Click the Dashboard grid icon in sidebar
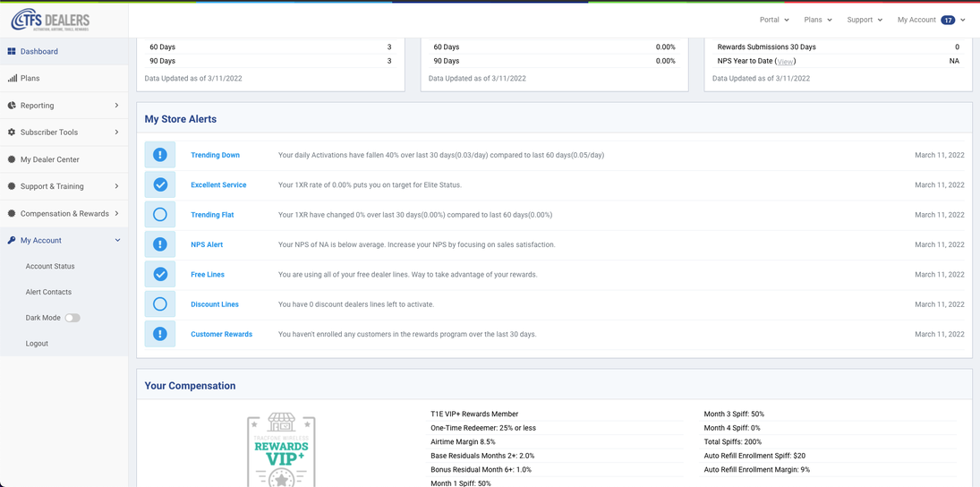 12,51
